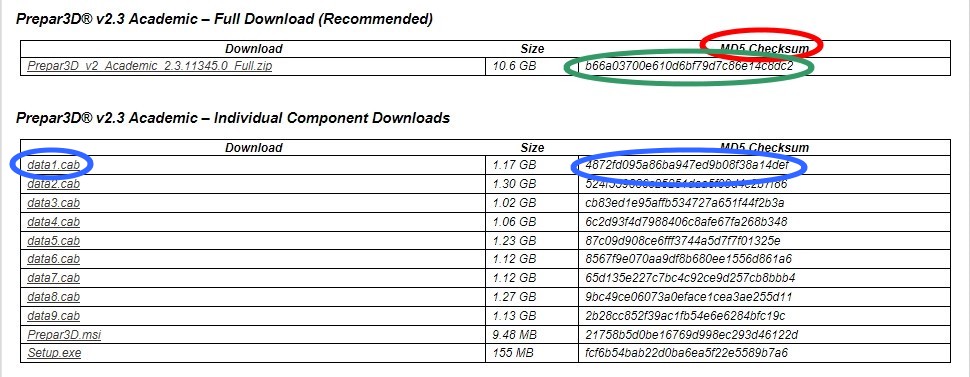970x377 pixels.
Task: Click the Setup.exe MD5 checksum value
Action: (x=687, y=353)
